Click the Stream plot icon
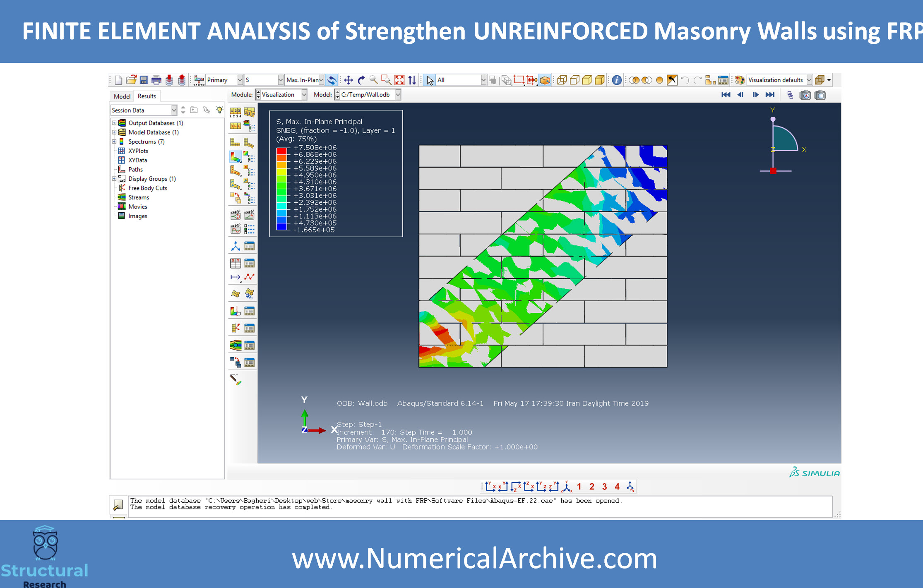Screen dimensions: 923x588 (236, 345)
